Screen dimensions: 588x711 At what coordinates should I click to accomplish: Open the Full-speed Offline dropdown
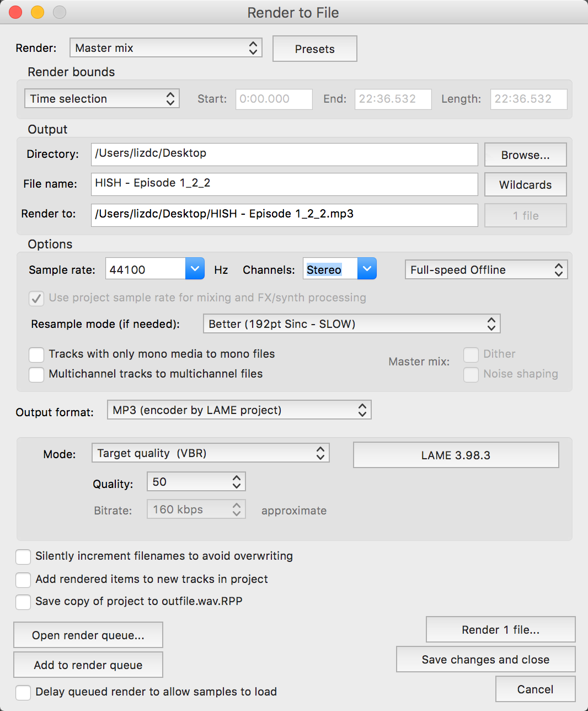click(x=486, y=270)
